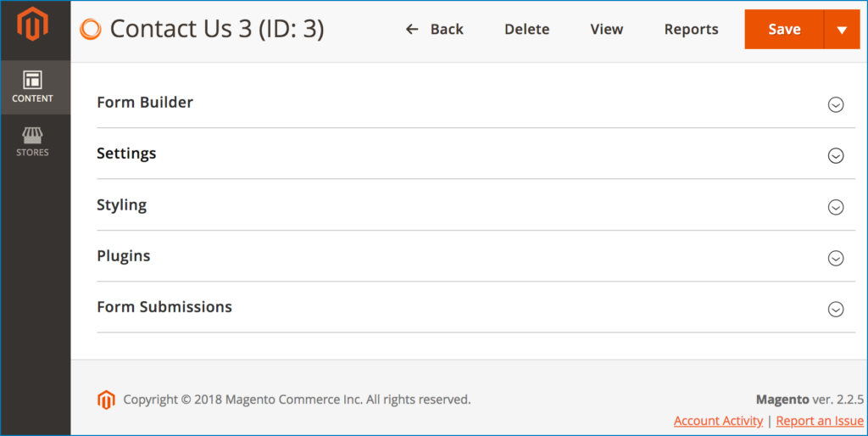Click the Form Submissions heading text
This screenshot has width=868, height=436.
(x=164, y=307)
